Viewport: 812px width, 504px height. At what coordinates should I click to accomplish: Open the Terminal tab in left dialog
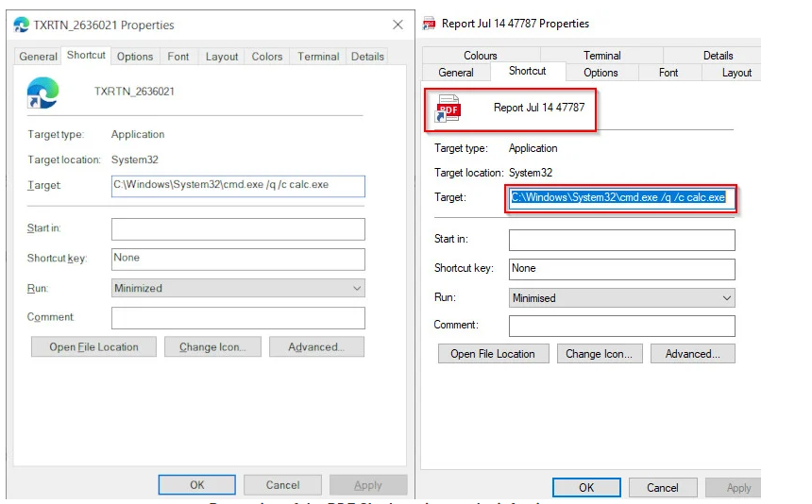click(318, 57)
